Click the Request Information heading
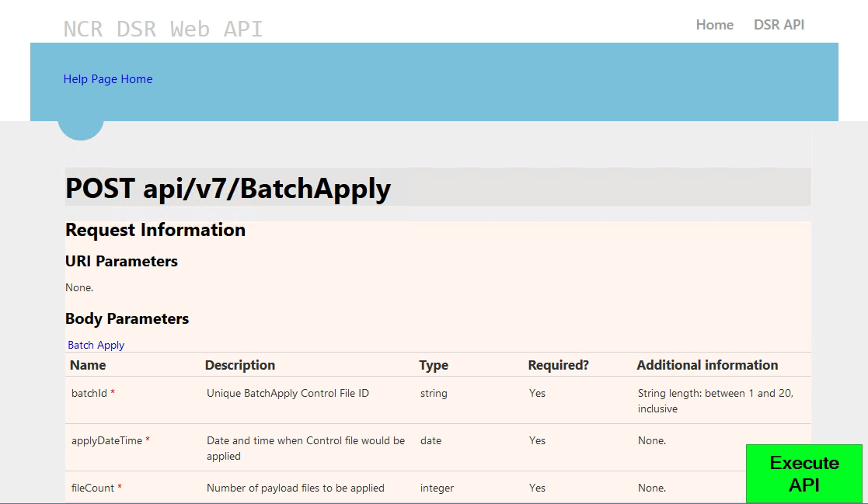868x504 pixels. 155,230
